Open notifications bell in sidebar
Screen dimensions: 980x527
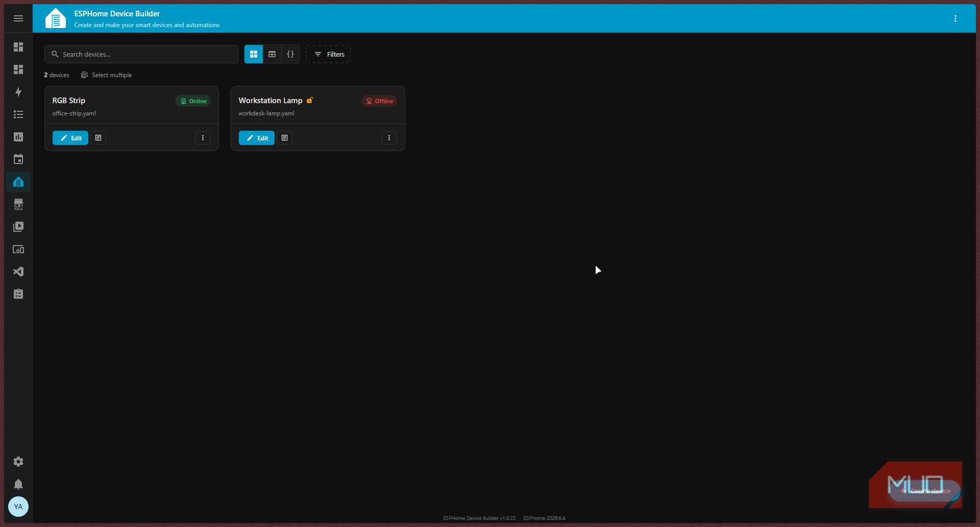coord(18,484)
